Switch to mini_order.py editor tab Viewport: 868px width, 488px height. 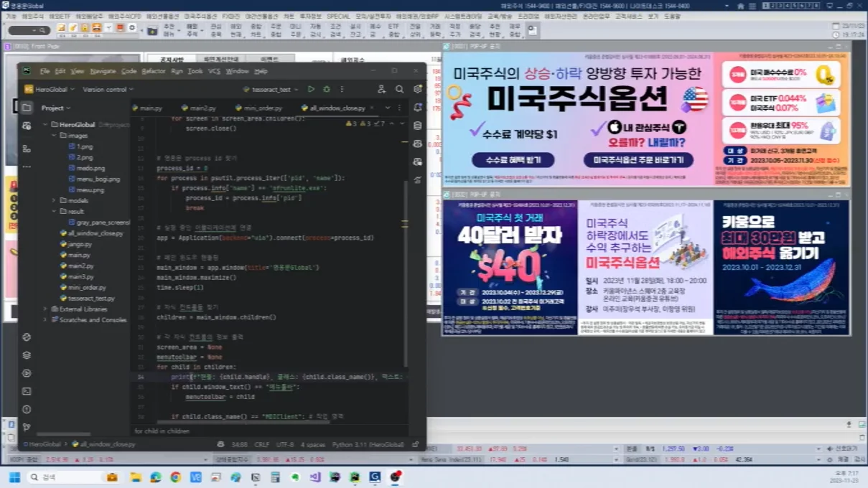(x=258, y=108)
